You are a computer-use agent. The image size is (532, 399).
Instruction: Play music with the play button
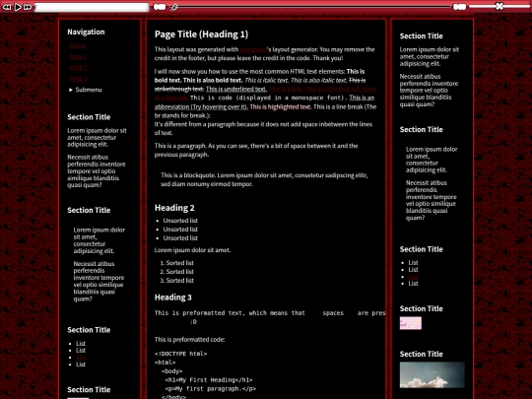(18, 7)
